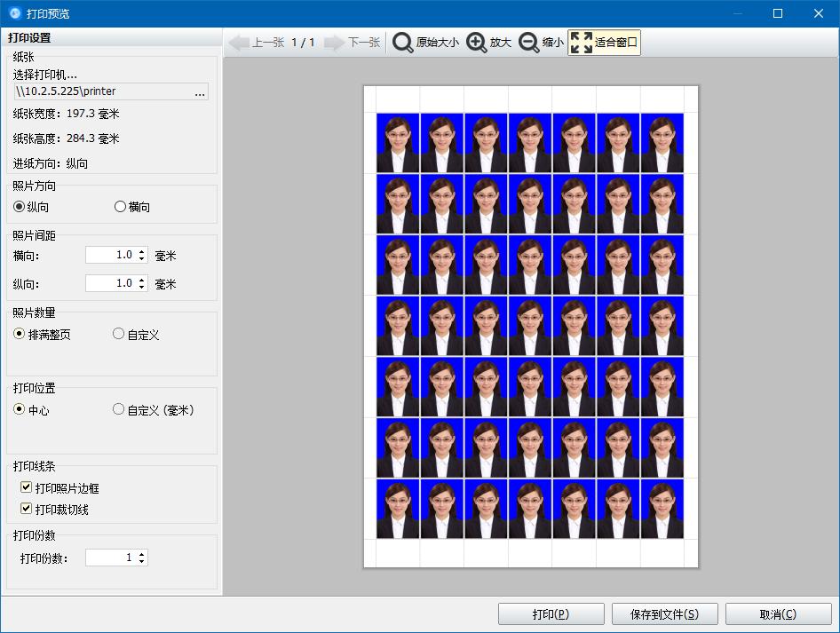
Task: Decrease vertical photo spacing with down arrow
Action: 141,287
